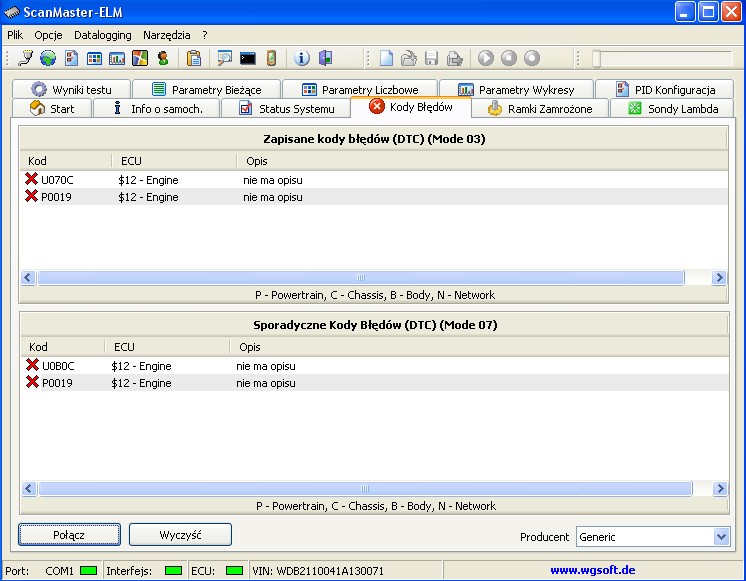The height and width of the screenshot is (581, 746).
Task: Open the Narzędzia menu
Action: pyautogui.click(x=166, y=34)
